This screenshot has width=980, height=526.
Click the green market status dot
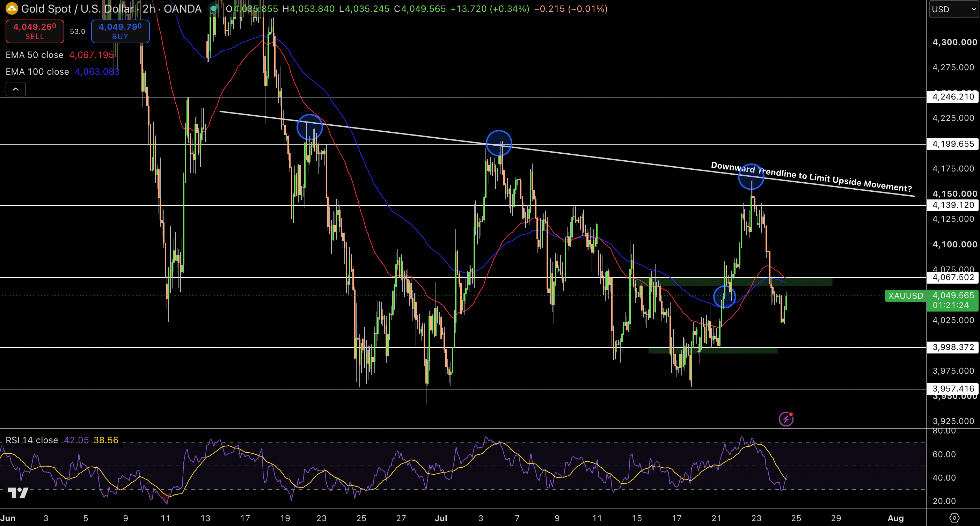click(x=214, y=8)
